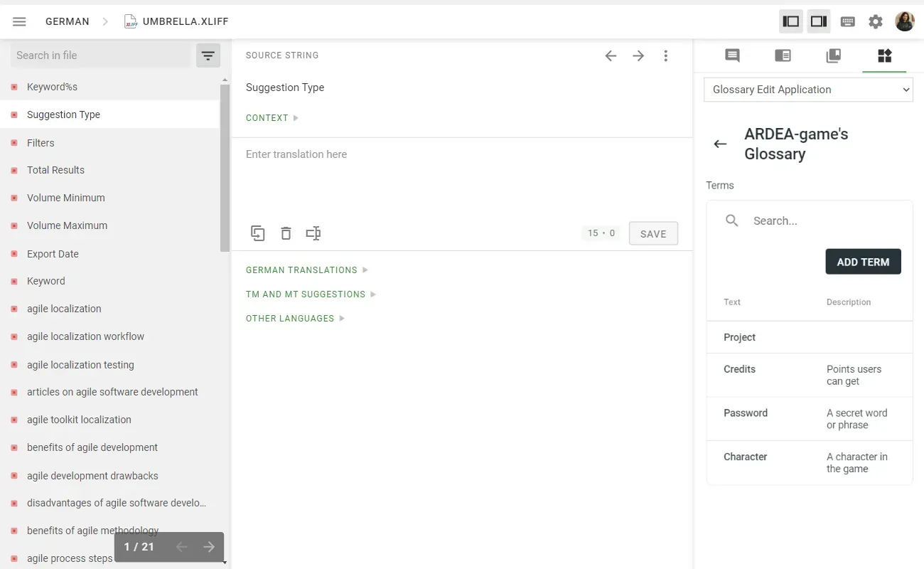The height and width of the screenshot is (569, 924).
Task: Toggle the left panel layout view
Action: pos(790,21)
